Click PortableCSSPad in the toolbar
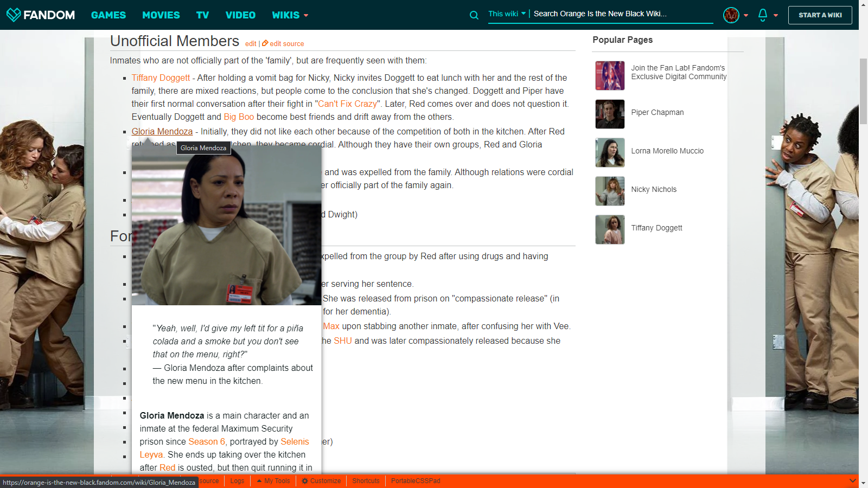 tap(416, 481)
